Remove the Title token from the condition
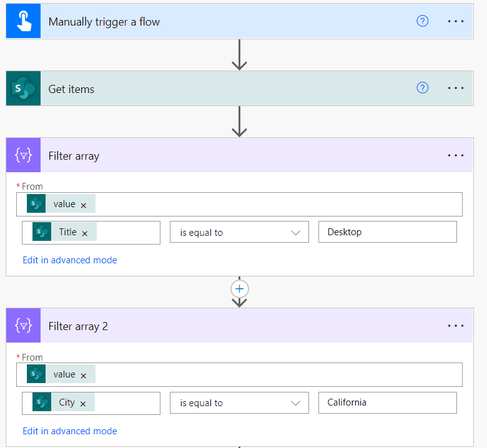 84,233
